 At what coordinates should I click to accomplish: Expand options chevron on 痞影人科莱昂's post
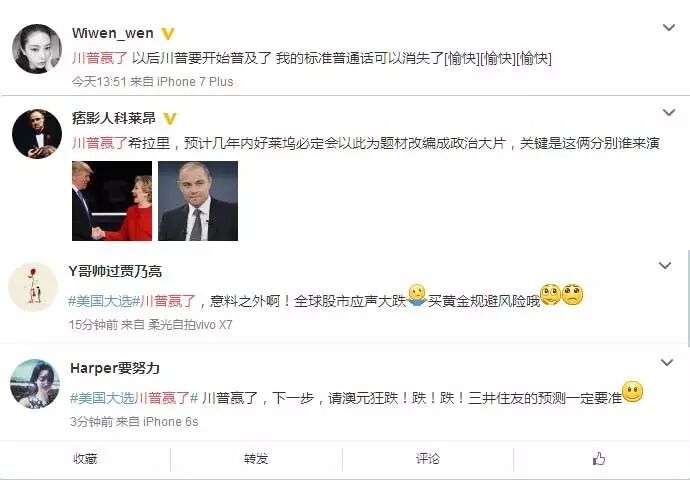coord(669,113)
